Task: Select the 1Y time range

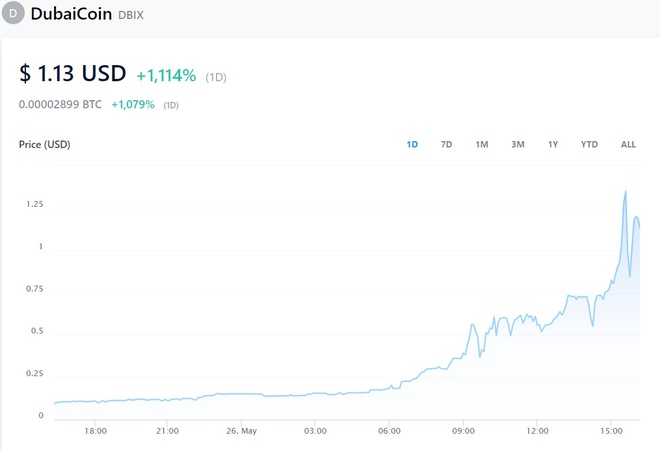Action: point(553,144)
